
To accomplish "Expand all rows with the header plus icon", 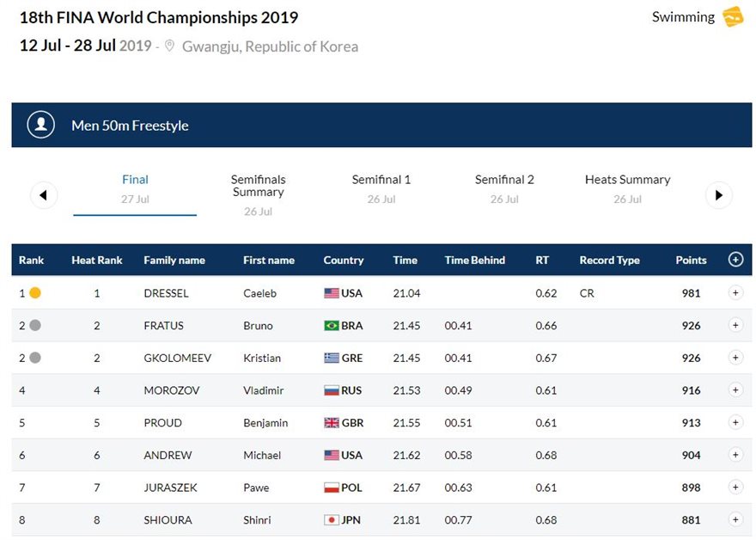I will click(x=735, y=260).
